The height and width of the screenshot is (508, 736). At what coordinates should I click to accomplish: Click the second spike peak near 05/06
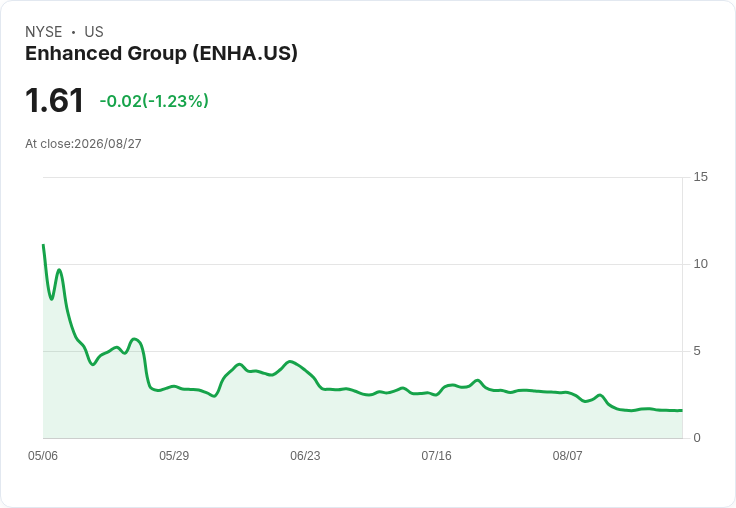59,270
